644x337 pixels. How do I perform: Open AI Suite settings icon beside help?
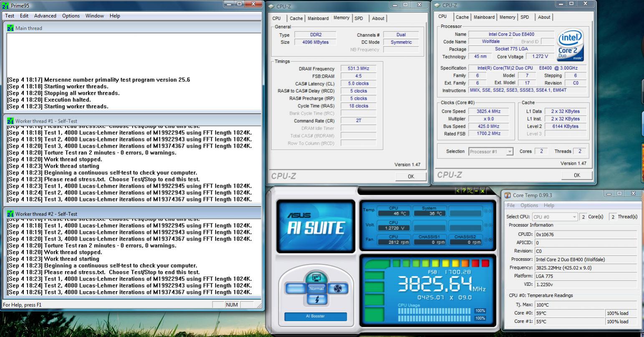(470, 191)
